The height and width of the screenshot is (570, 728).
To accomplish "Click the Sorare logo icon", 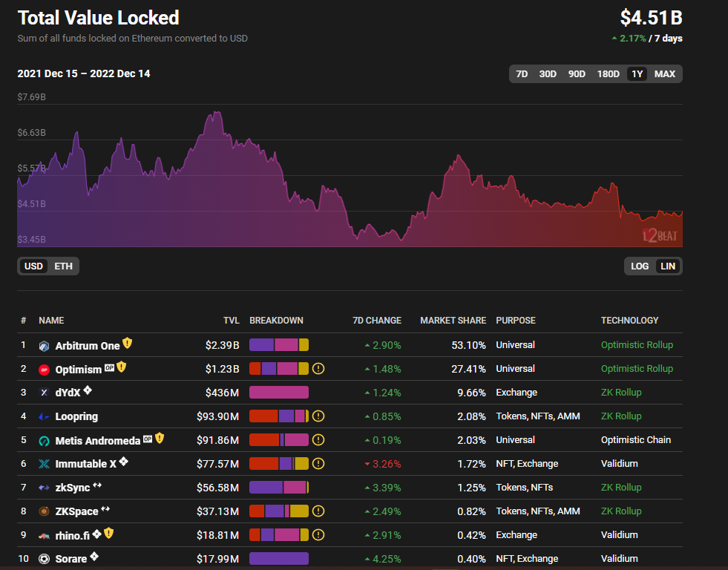I will (x=44, y=559).
